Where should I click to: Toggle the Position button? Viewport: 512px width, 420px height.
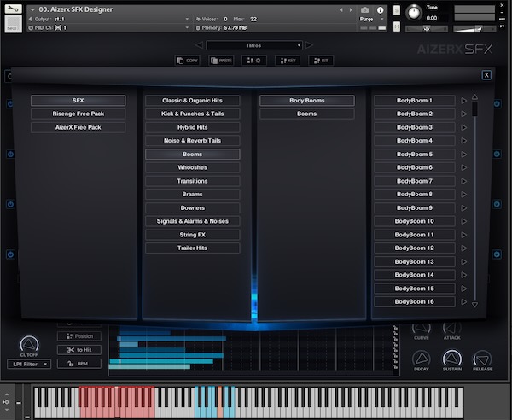point(79,336)
